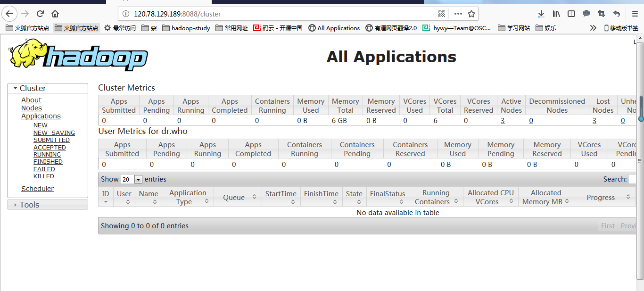Sort table by the Name column
Viewport: 644px width, 291px height.
coord(149,197)
